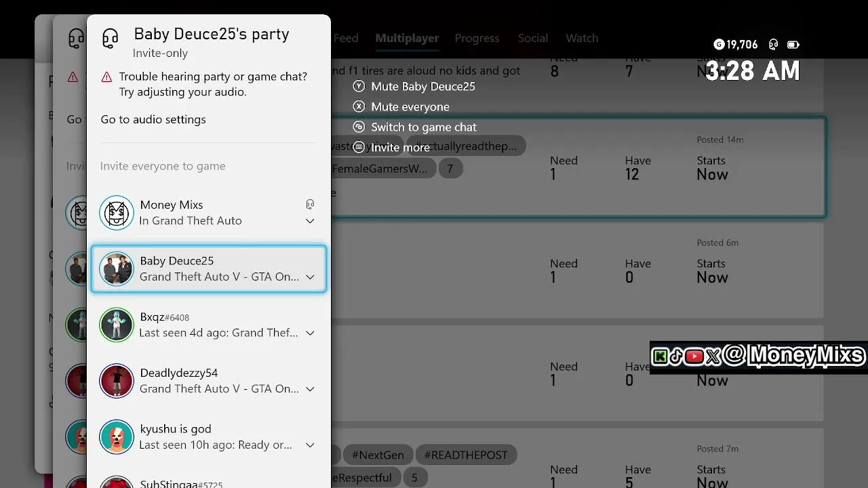
Task: Click the audio trouble warning triangle icon
Action: (x=106, y=77)
